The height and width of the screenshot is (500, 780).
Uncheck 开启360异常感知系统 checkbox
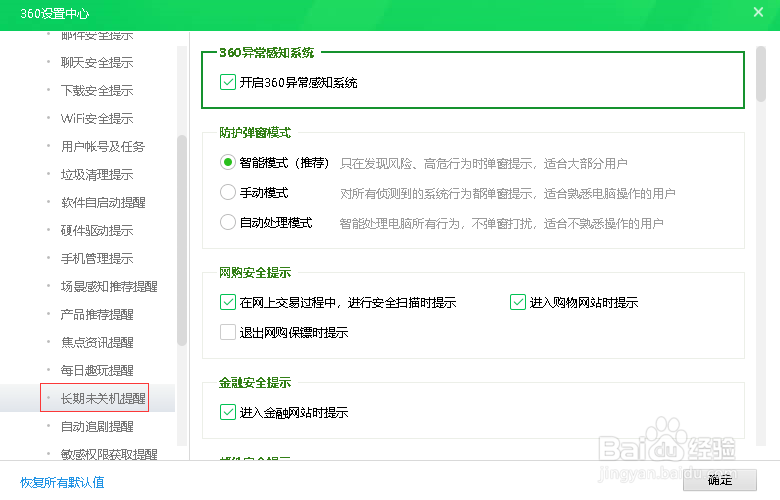[x=228, y=82]
